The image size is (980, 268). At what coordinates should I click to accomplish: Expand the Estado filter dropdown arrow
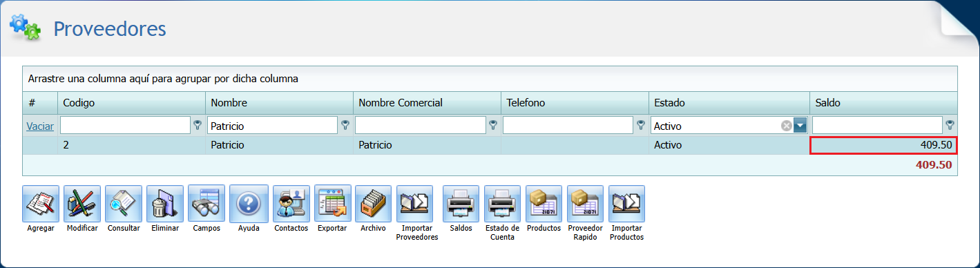click(x=800, y=126)
